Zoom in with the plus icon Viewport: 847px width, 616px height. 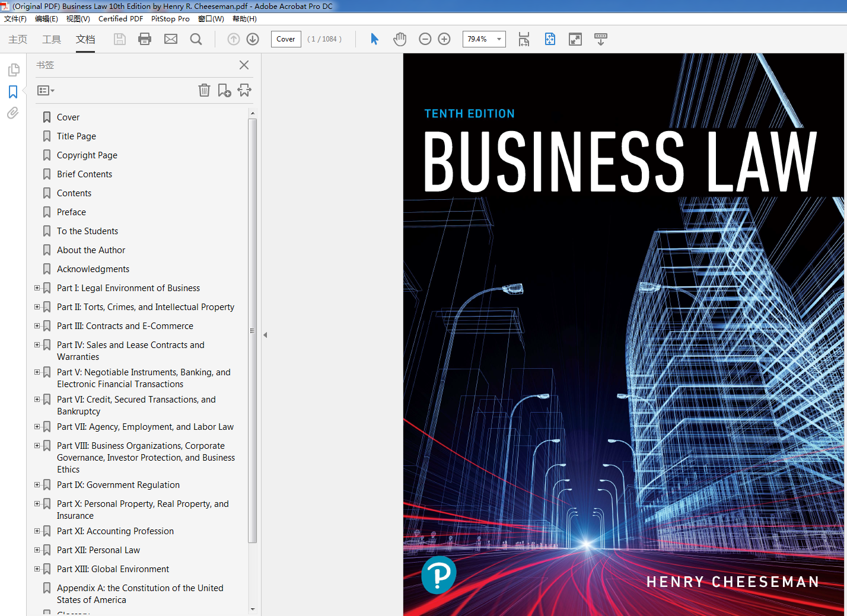tap(444, 39)
